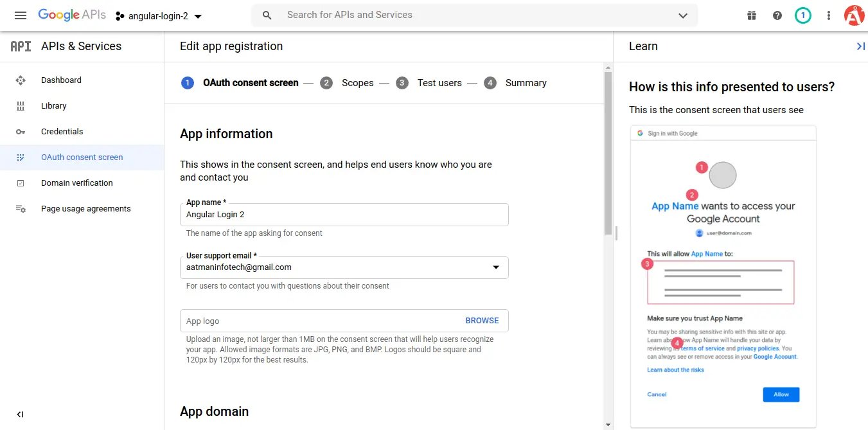Screen dimensions: 868x430
Task: Open the hamburger navigation menu
Action: click(x=21, y=15)
